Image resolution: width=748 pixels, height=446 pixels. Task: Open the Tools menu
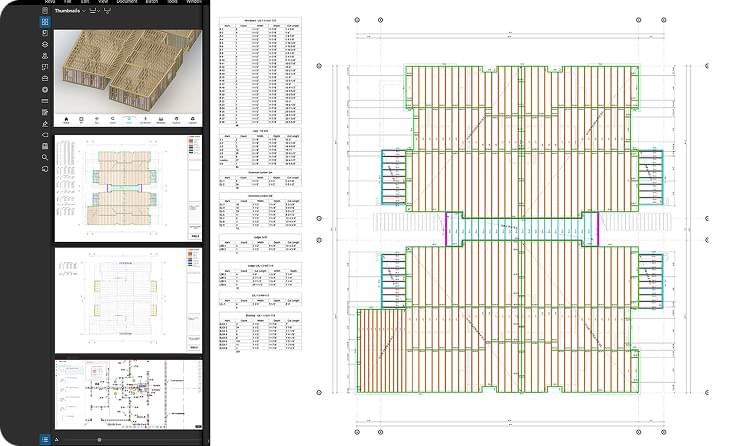[x=180, y=2]
